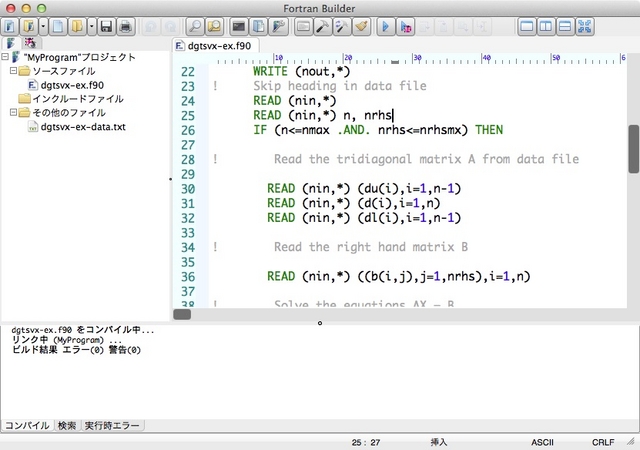Build the project with hammer icon
The height and width of the screenshot is (450, 640).
coord(322,27)
